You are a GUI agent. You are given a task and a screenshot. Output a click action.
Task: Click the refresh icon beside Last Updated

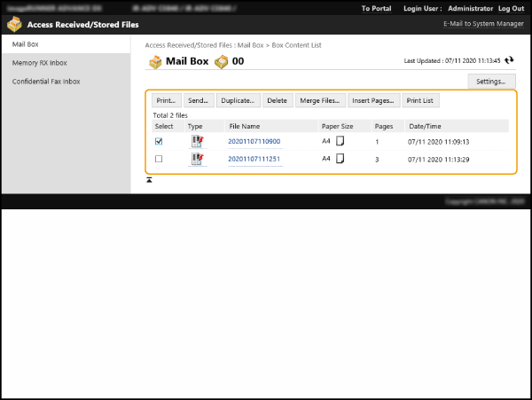(509, 61)
